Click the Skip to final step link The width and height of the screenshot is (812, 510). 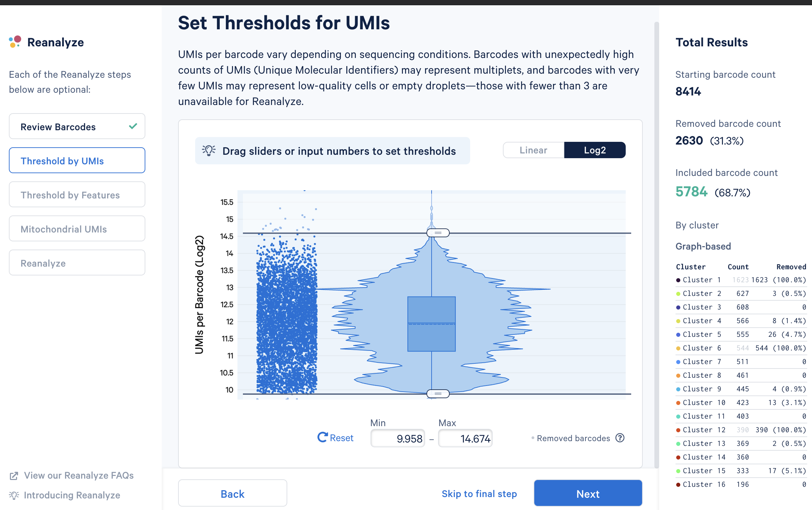[479, 494]
